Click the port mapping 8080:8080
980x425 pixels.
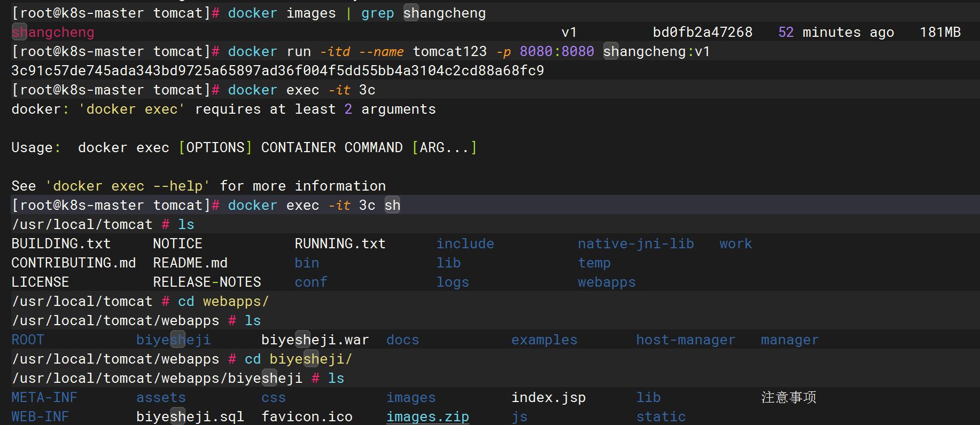pyautogui.click(x=557, y=52)
